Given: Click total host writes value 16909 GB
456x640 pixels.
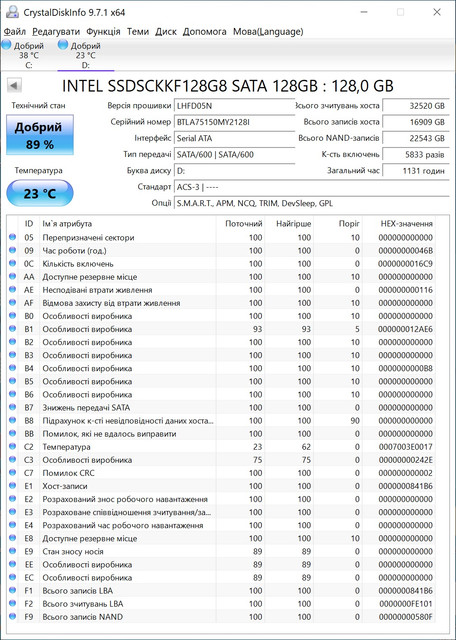Looking at the screenshot, I should pyautogui.click(x=416, y=122).
